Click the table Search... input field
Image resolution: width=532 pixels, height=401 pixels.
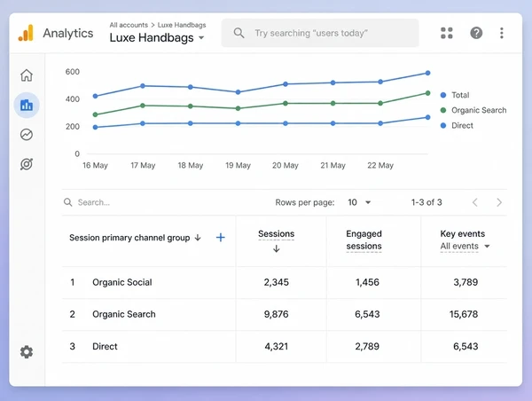click(x=94, y=202)
